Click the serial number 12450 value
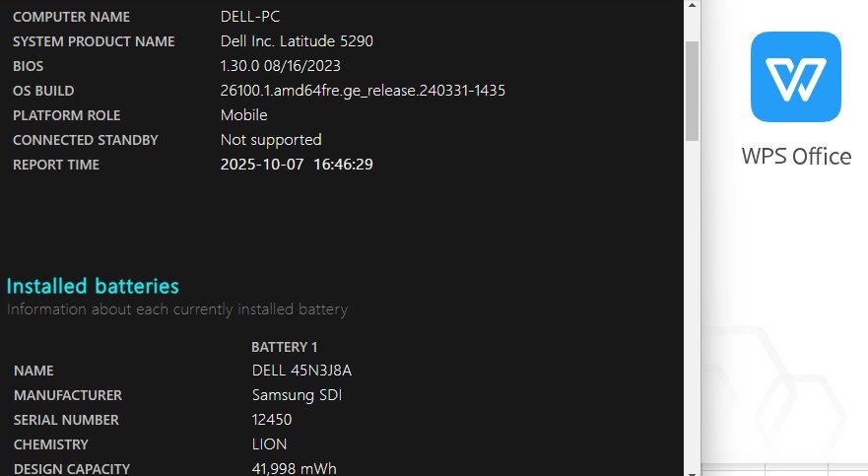 (272, 420)
